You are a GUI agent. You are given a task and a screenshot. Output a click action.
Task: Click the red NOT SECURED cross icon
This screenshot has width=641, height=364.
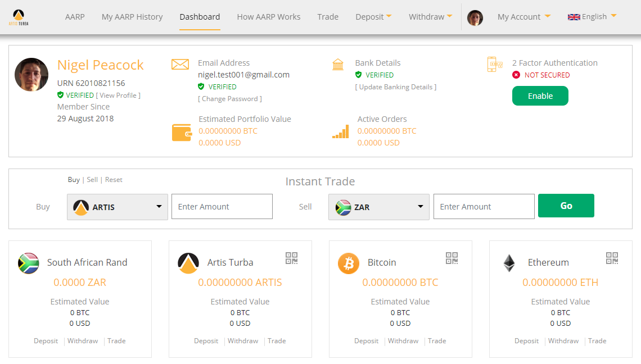(x=516, y=75)
